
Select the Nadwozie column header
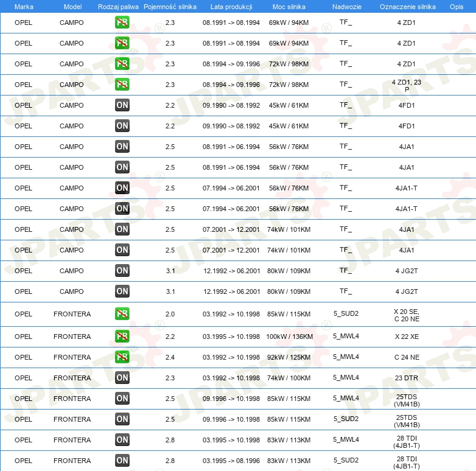[347, 7]
